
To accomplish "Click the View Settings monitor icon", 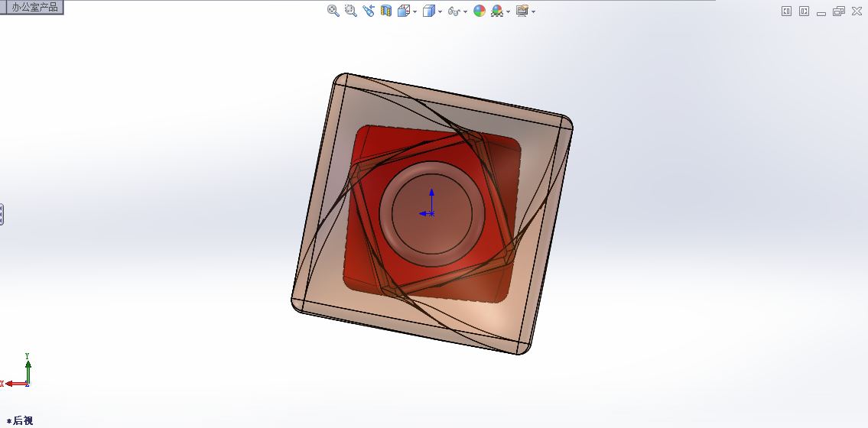I will pyautogui.click(x=522, y=11).
